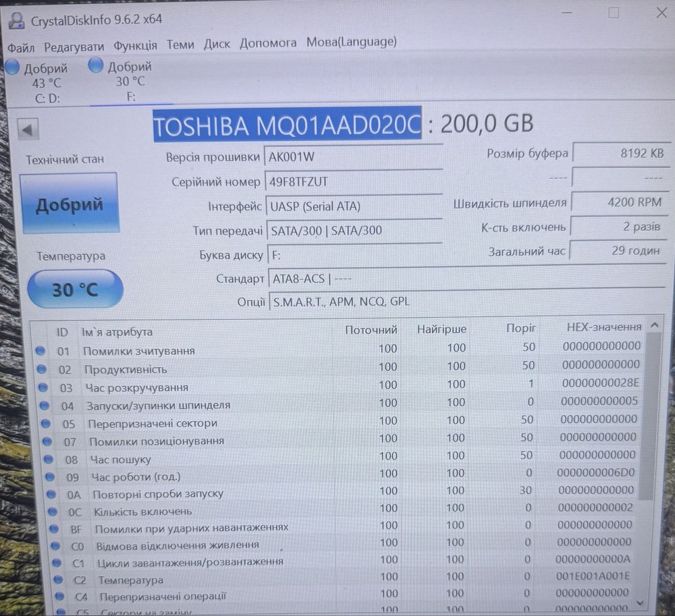Click status dot of attribute BF row
The height and width of the screenshot is (616, 675).
click(54, 529)
